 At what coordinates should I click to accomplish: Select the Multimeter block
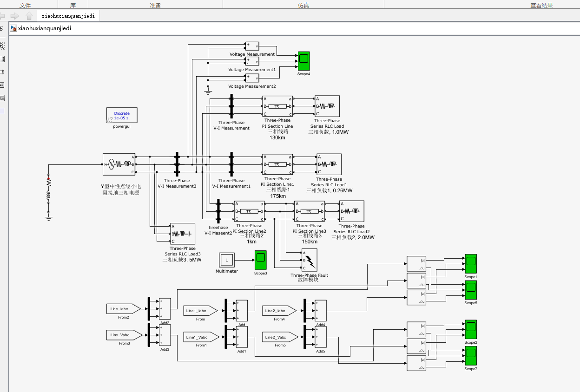point(227,260)
